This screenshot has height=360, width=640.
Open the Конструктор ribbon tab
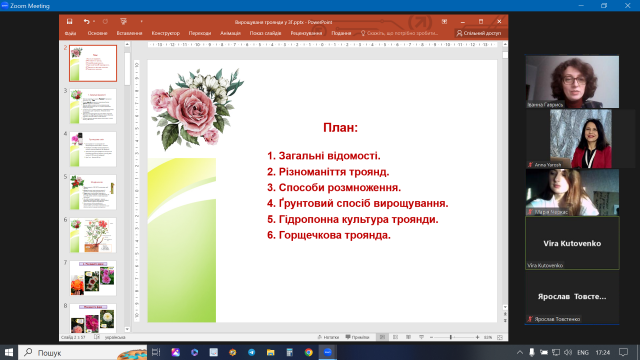[165, 33]
